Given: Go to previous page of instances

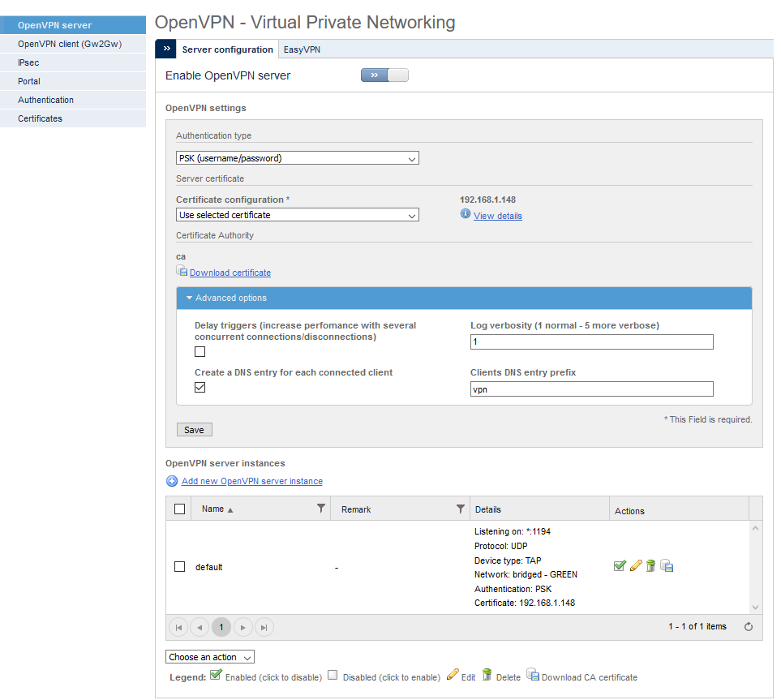Looking at the screenshot, I should (200, 627).
